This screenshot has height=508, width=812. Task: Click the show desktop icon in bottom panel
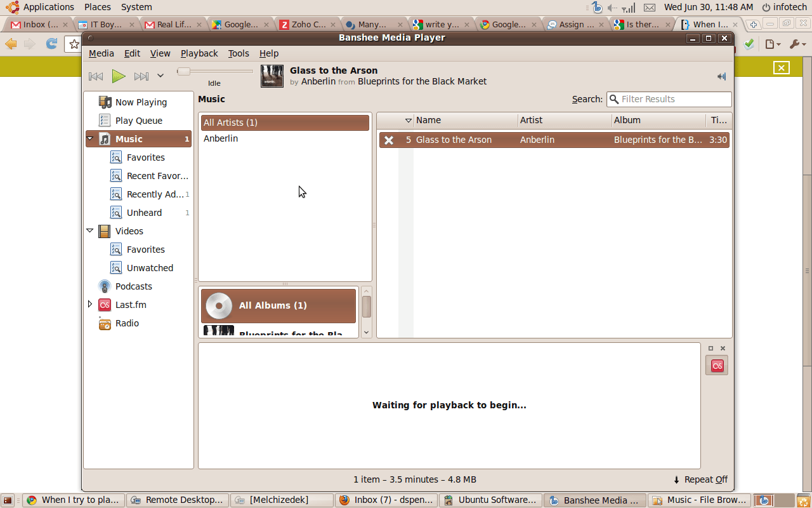click(x=8, y=500)
